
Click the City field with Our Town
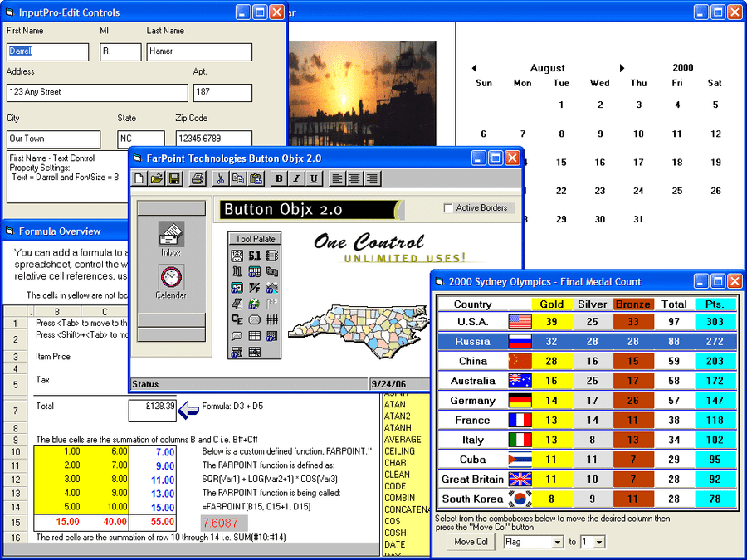coord(53,139)
